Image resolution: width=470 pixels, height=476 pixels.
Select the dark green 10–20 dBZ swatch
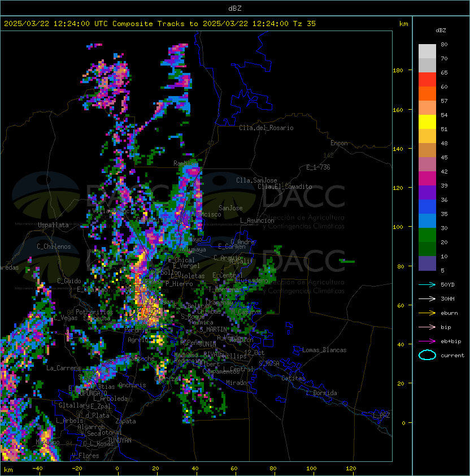click(427, 249)
